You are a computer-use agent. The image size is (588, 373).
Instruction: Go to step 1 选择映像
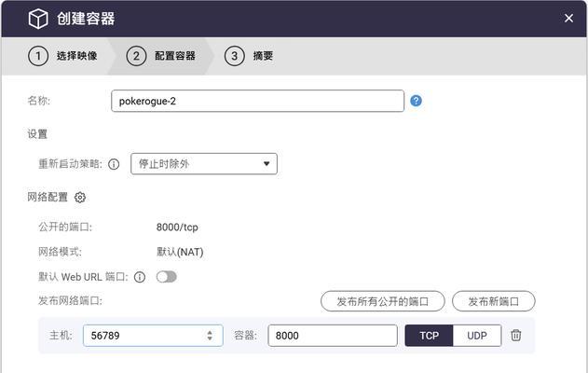62,56
